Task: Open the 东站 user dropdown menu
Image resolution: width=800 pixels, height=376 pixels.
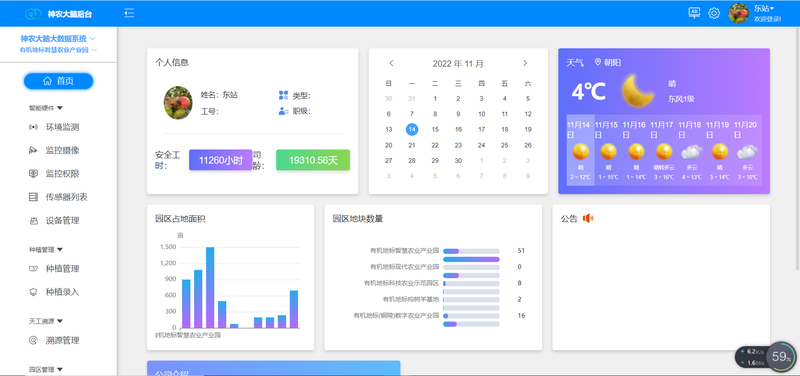Action: 764,8
